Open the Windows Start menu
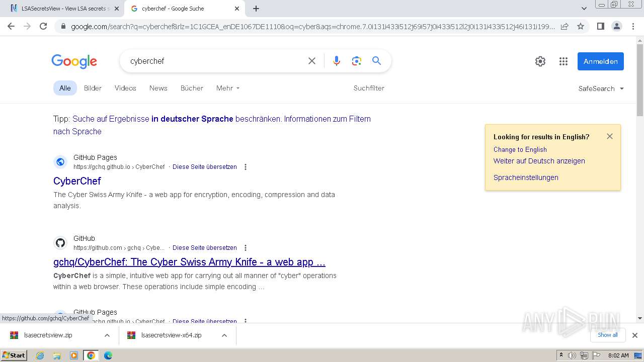The image size is (644, 362). tap(14, 355)
